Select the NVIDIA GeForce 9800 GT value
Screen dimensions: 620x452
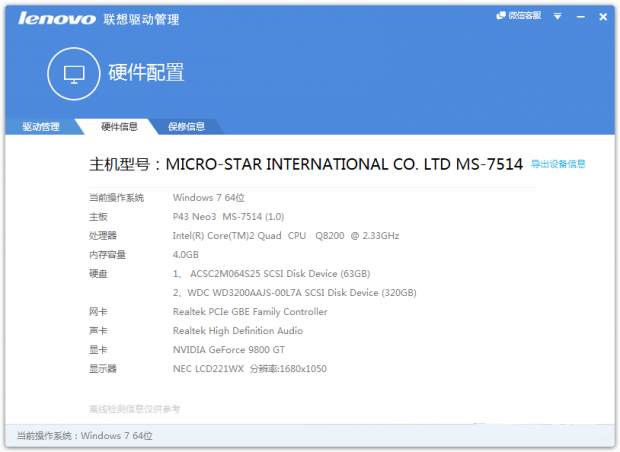coord(229,350)
